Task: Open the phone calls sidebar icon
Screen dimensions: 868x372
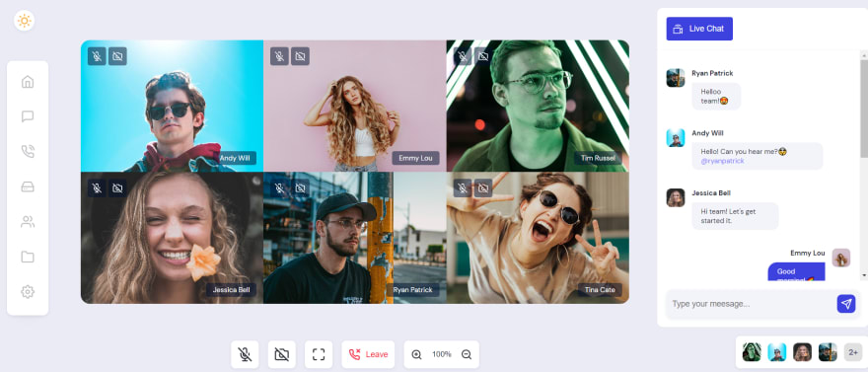Action: click(x=28, y=152)
